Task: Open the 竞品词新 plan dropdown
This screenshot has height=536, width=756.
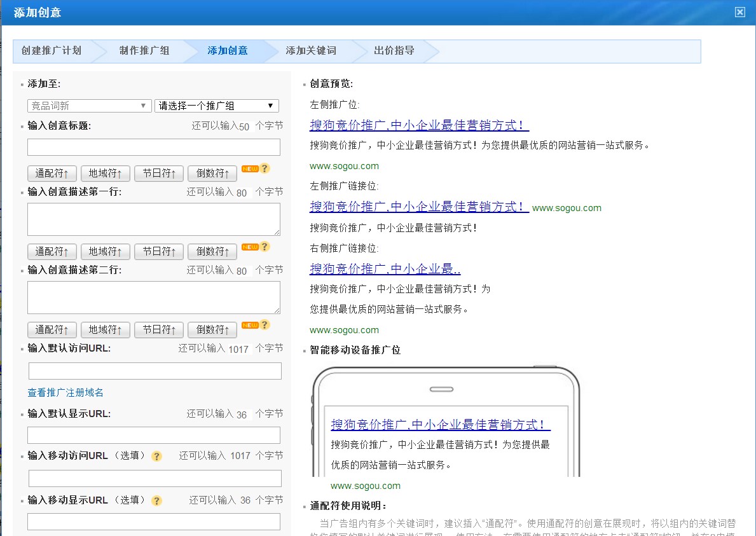Action: 90,106
